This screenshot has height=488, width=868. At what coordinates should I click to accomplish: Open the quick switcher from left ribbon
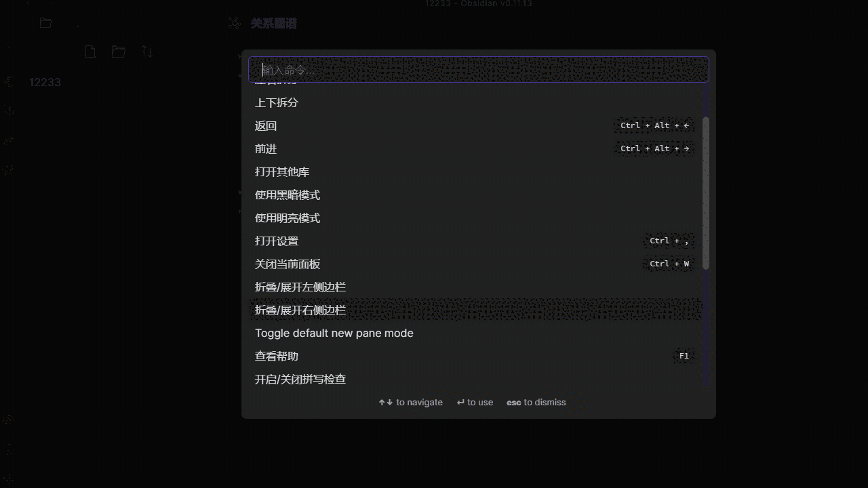click(x=9, y=81)
